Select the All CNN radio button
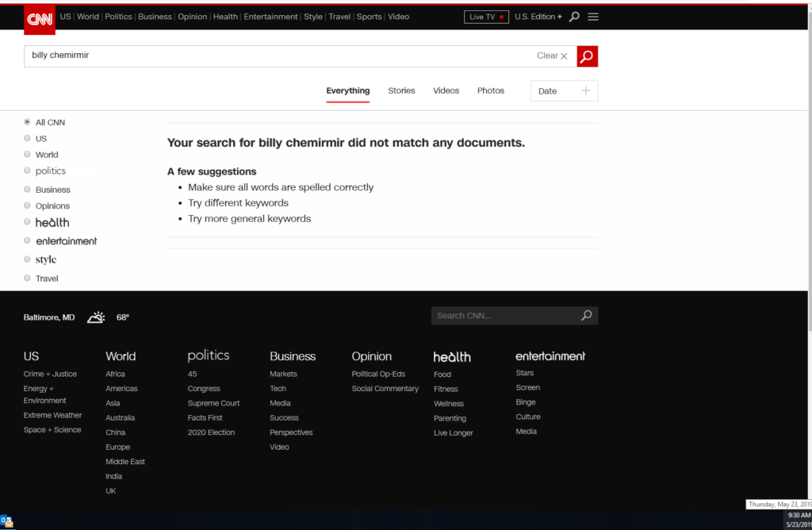This screenshot has height=530, width=812. [x=28, y=121]
